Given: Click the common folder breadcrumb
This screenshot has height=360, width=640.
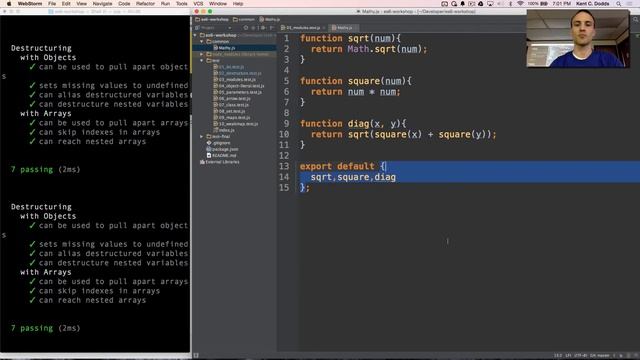Looking at the screenshot, I should (x=244, y=19).
